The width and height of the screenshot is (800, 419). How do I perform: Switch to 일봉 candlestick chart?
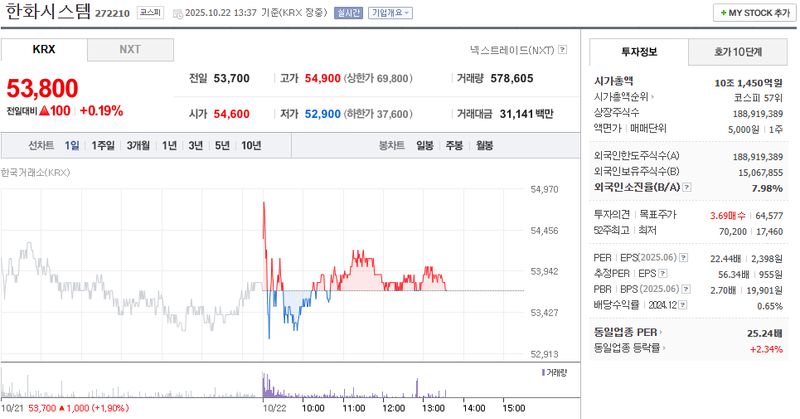coord(424,145)
